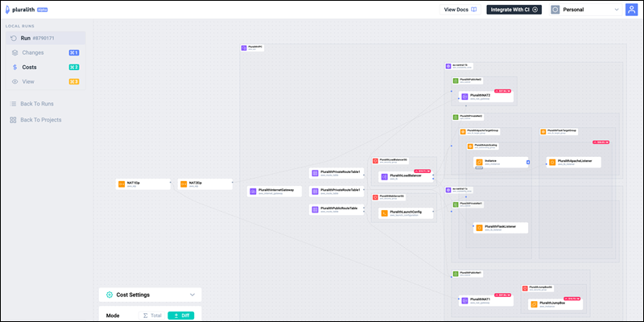Click the PluralithLoadBalancerSG security group icon

point(375,160)
